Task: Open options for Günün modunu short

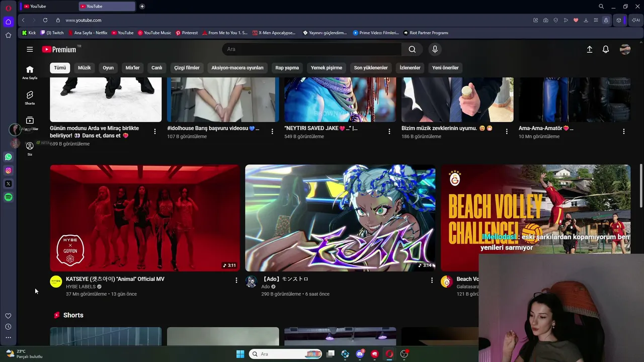Action: pos(155,131)
